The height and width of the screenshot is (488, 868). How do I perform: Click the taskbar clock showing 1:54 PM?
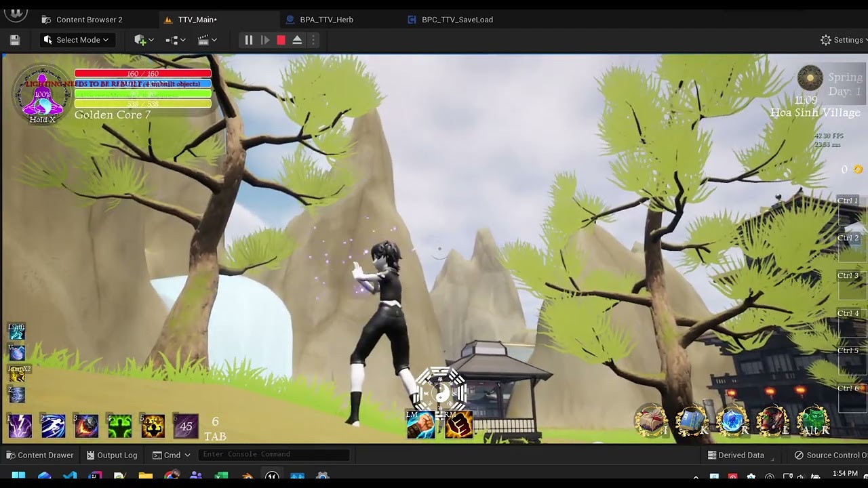point(845,474)
